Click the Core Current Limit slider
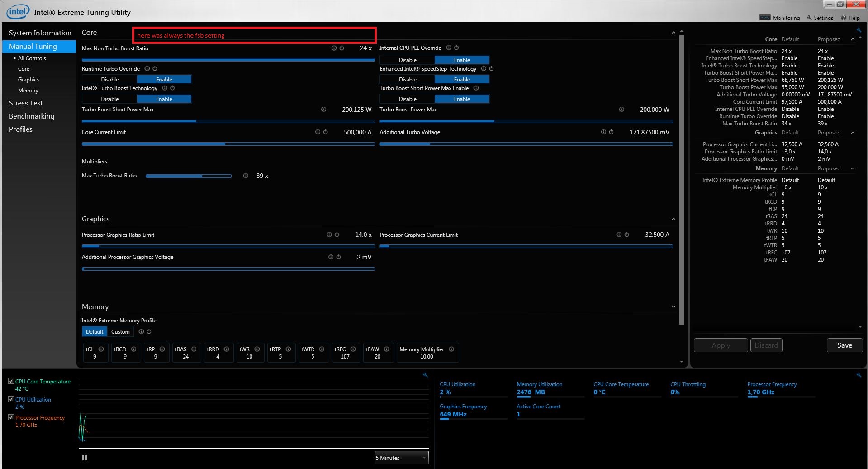 click(228, 144)
